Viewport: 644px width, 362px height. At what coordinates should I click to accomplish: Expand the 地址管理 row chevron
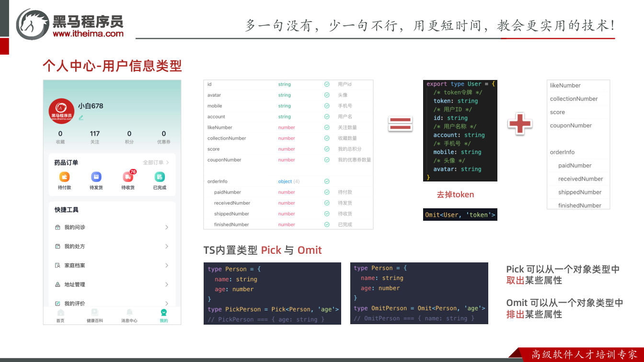point(167,284)
